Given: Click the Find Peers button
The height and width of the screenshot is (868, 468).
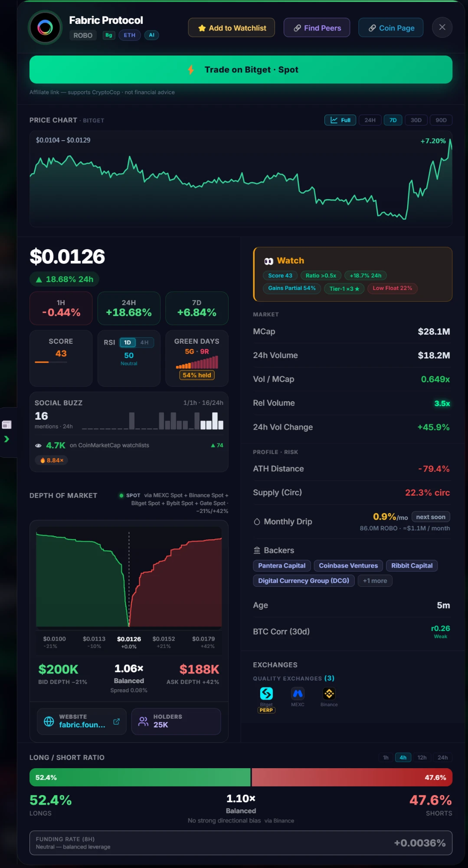Looking at the screenshot, I should [x=317, y=28].
